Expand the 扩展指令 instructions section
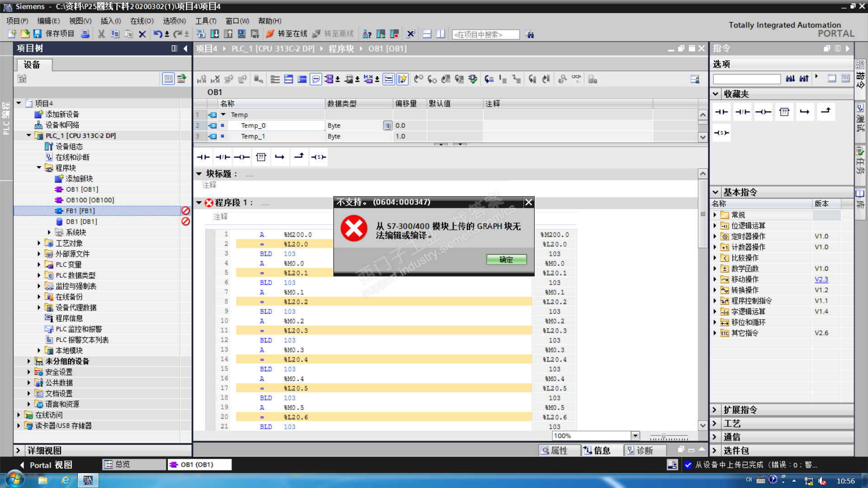The image size is (868, 488). [x=715, y=410]
